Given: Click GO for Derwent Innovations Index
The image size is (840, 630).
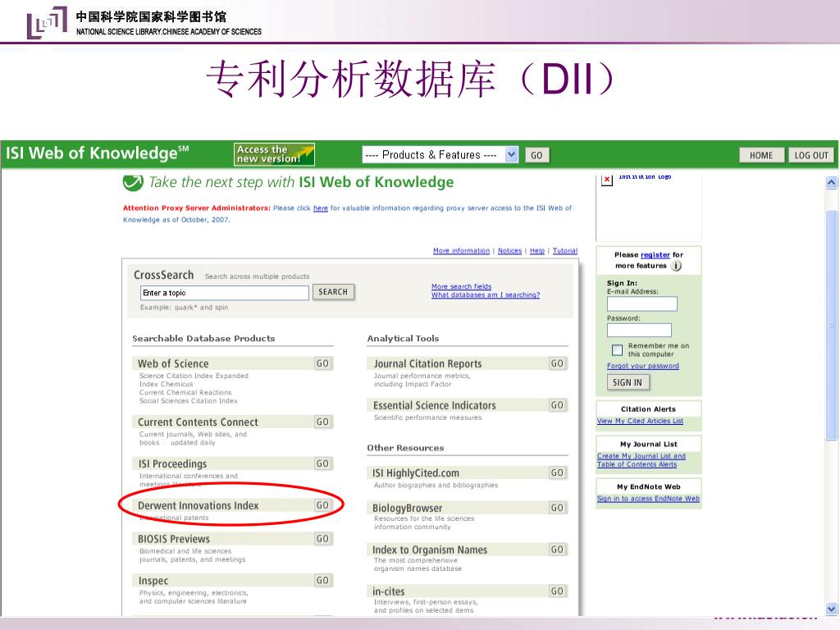Looking at the screenshot, I should click(322, 505).
